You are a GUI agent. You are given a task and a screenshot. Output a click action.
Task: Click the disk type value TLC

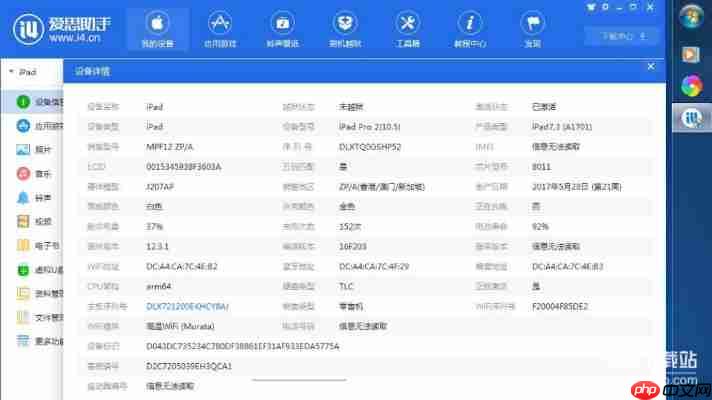tap(346, 286)
